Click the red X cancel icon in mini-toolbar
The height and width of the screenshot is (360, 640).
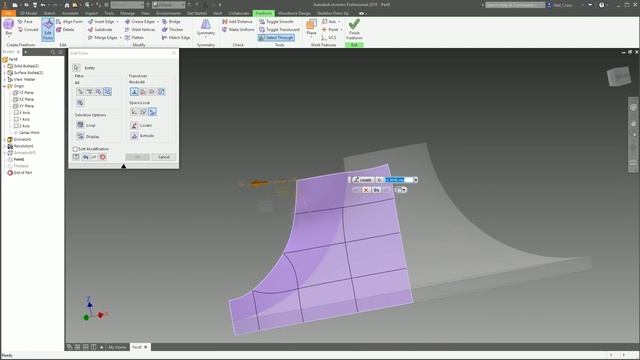click(x=366, y=190)
